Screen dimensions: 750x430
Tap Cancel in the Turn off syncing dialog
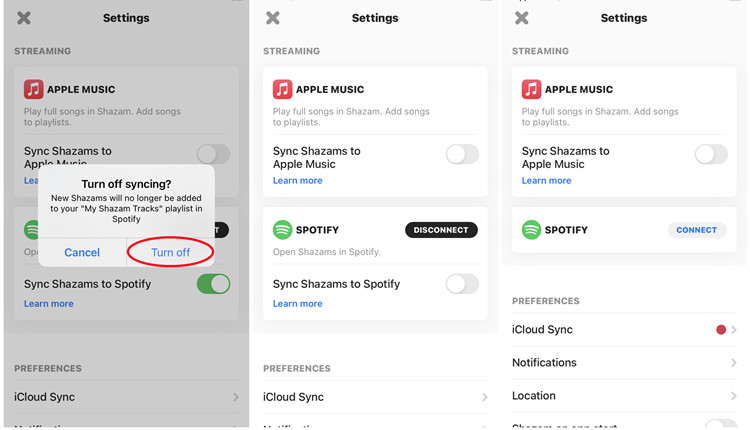[82, 253]
